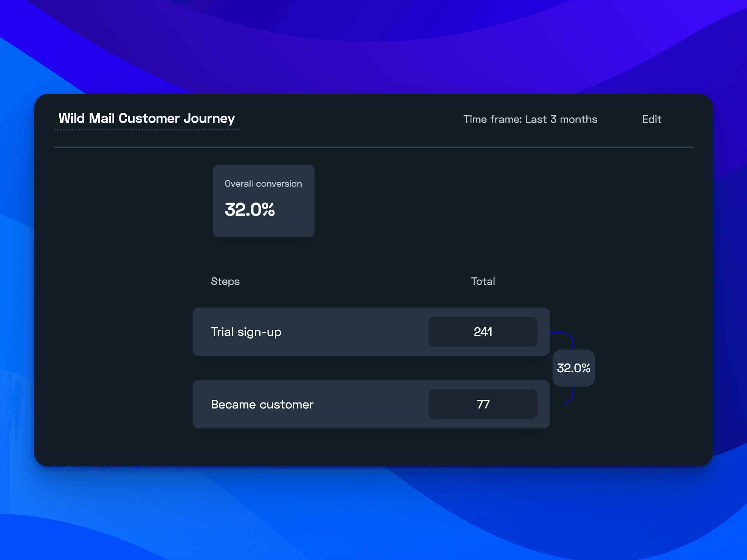Click the Total column header
Viewport: 747px width, 560px height.
coord(483,282)
